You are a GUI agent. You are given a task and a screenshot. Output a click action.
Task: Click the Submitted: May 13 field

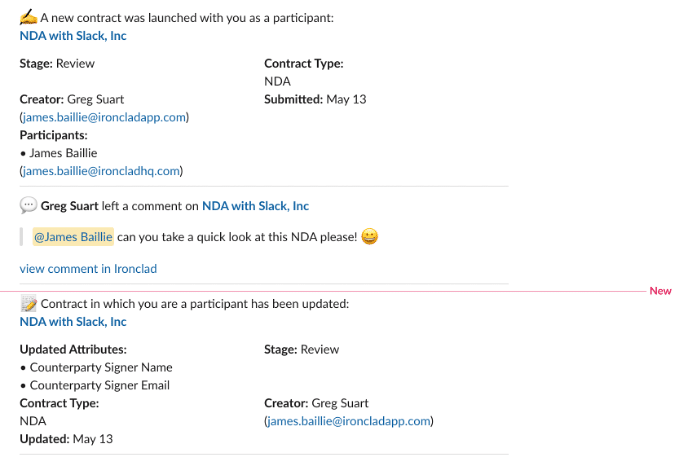coord(315,99)
